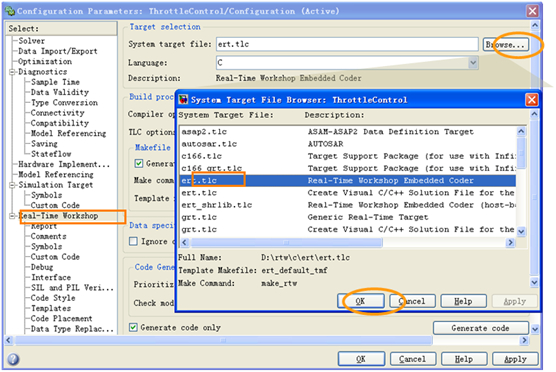Toggle the Generate makefile checkbox
The image size is (556, 372).
pos(139,163)
